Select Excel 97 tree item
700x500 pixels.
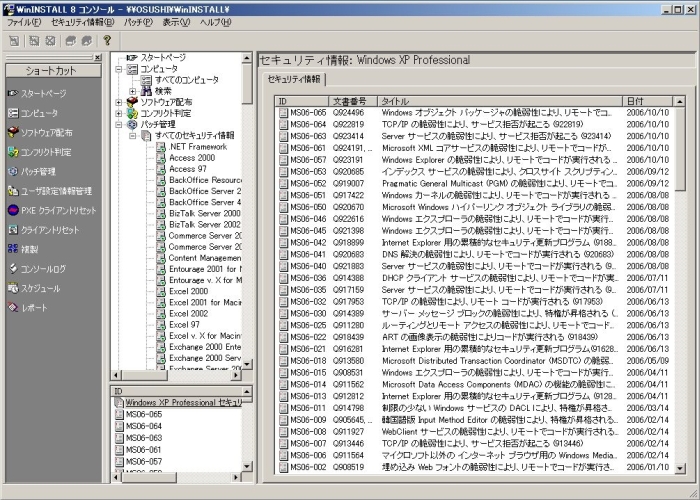coord(184,325)
